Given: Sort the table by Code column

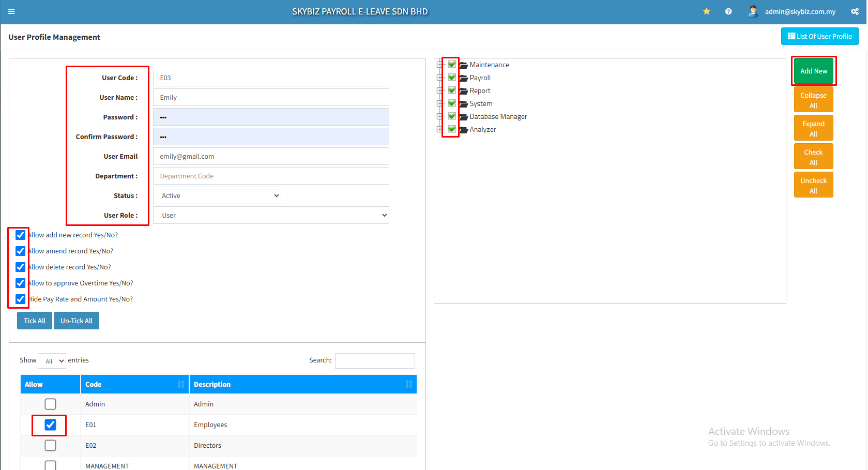Looking at the screenshot, I should click(180, 384).
